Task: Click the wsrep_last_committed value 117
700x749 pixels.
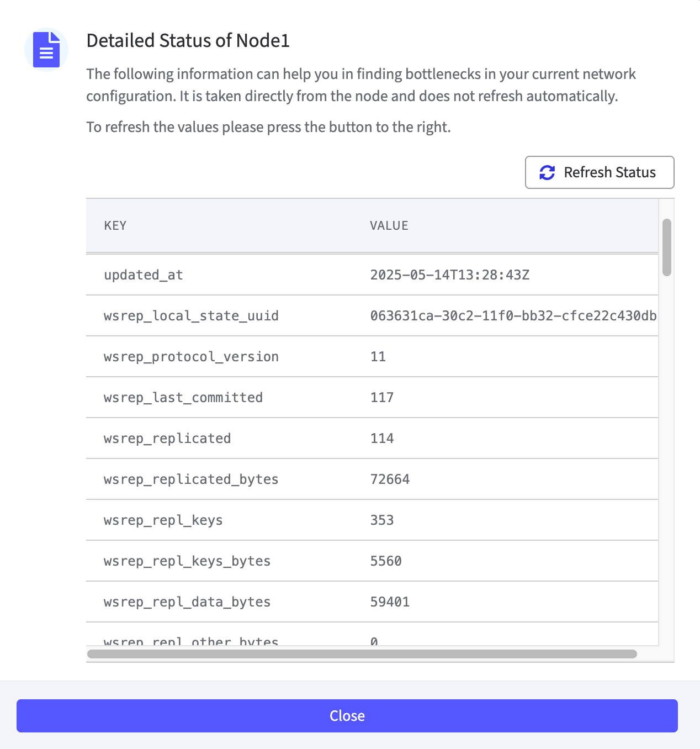Action: point(382,398)
